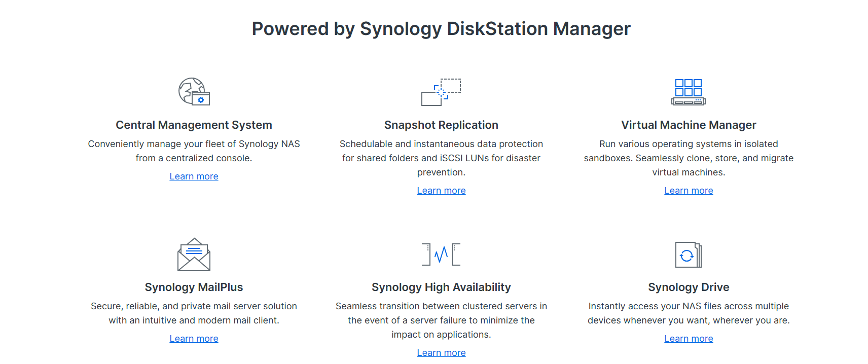
Task: Click the Synology Drive sync icon
Action: (689, 254)
